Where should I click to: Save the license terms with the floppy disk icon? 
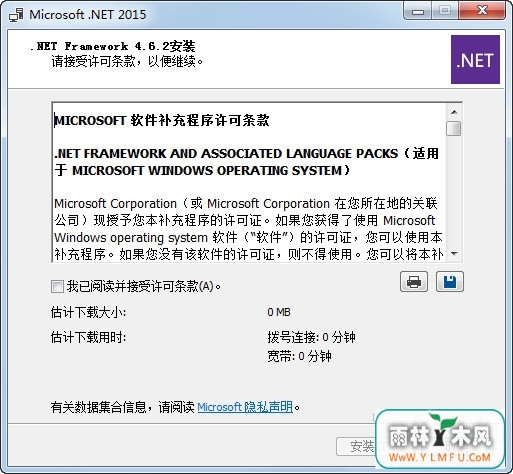click(450, 282)
